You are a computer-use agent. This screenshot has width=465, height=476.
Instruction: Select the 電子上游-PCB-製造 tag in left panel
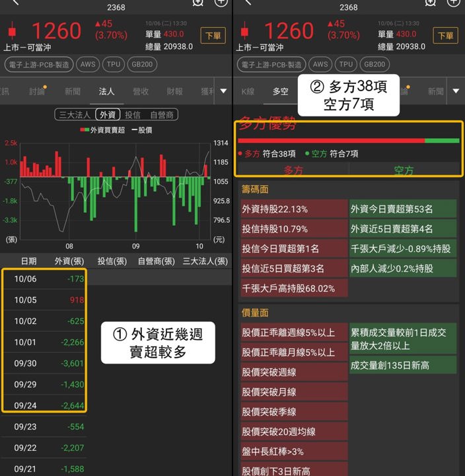(x=39, y=64)
